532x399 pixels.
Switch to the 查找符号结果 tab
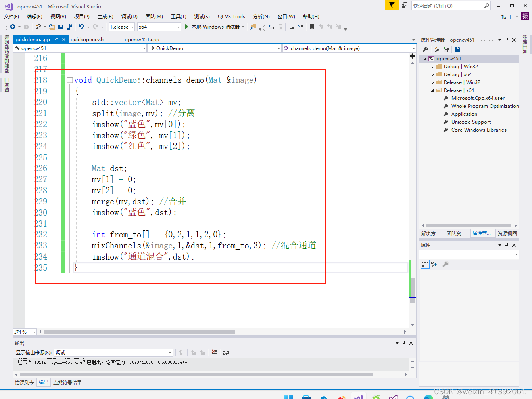point(67,382)
